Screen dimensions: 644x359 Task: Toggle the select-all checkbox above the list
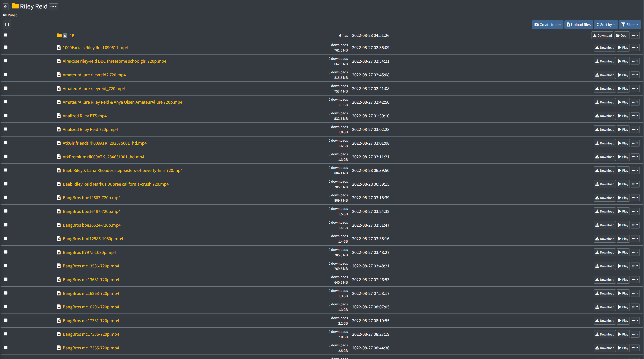7,24
